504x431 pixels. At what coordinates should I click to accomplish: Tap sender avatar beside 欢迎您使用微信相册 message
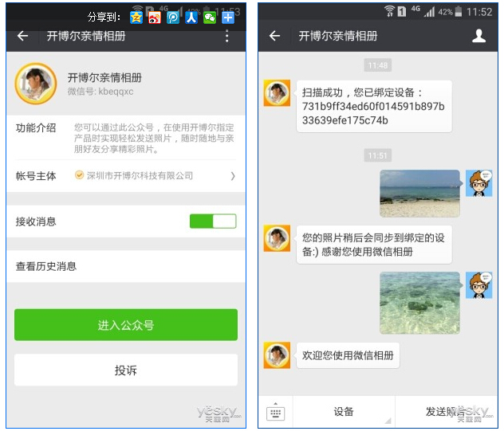pyautogui.click(x=277, y=355)
